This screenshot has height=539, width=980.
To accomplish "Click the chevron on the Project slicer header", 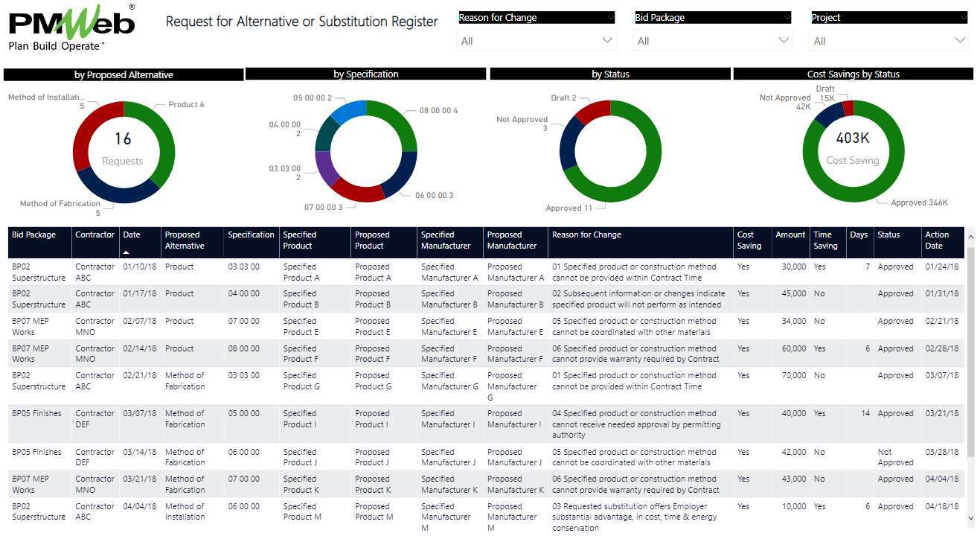I will (963, 17).
